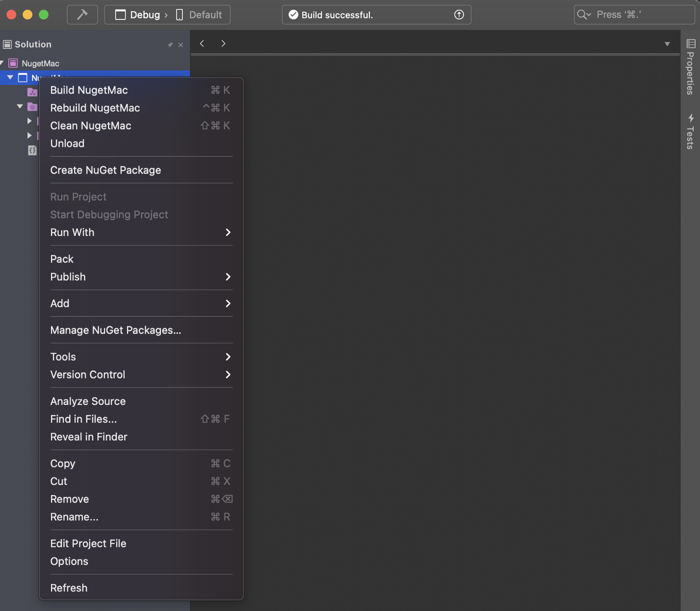This screenshot has height=611, width=700.
Task: Open the Tools submenu
Action: click(141, 357)
